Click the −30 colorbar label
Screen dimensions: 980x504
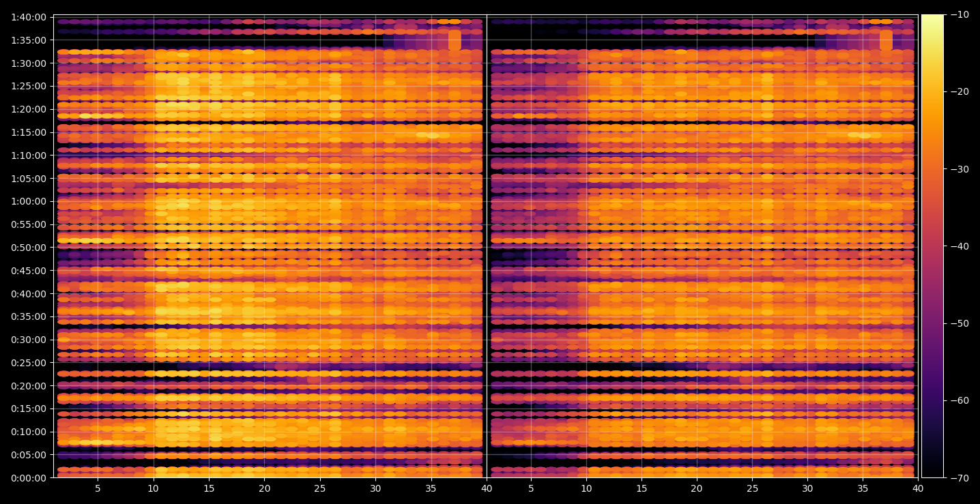[x=959, y=168]
